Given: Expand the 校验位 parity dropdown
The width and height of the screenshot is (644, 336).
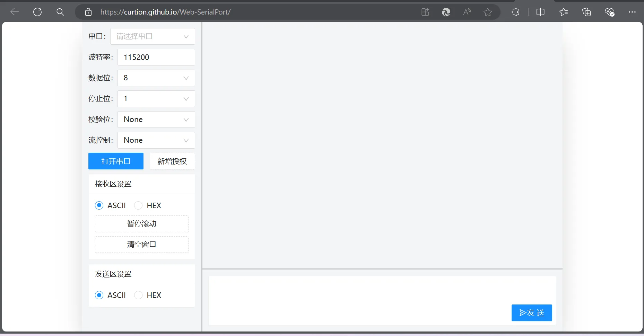Looking at the screenshot, I should coord(156,120).
